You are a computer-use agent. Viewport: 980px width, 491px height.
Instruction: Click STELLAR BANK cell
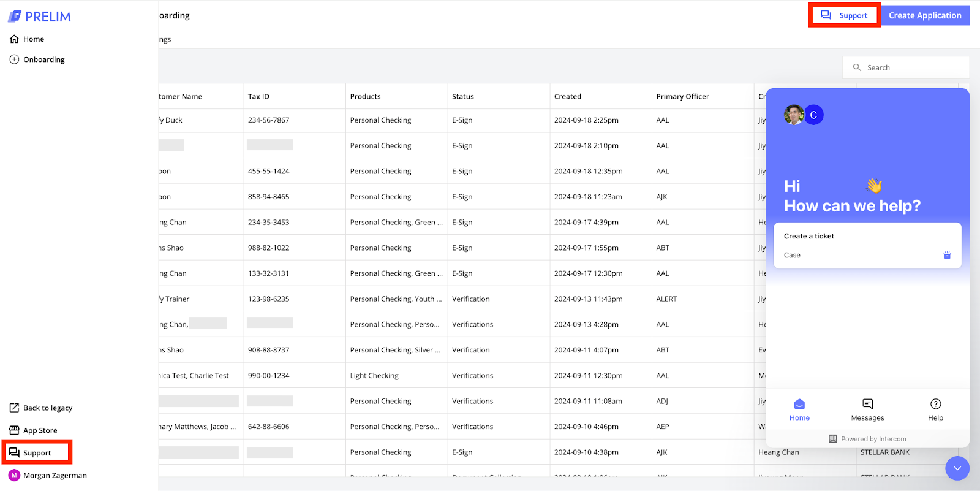click(884, 452)
